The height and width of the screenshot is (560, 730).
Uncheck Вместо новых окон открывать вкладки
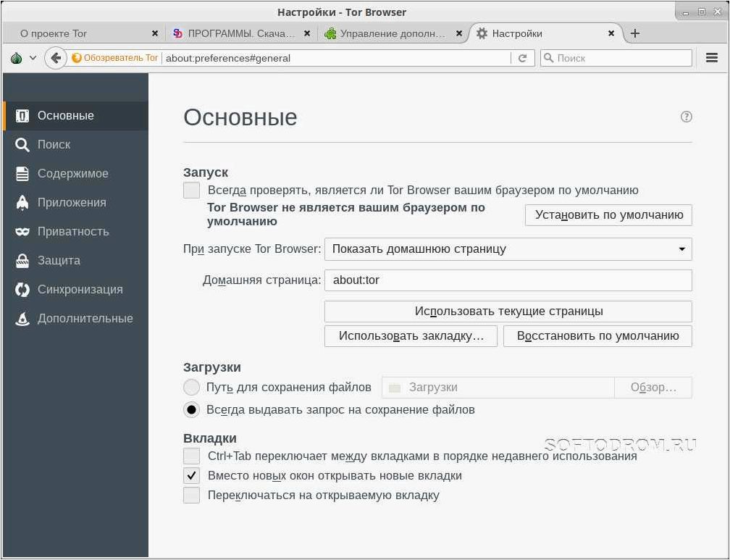coord(191,476)
